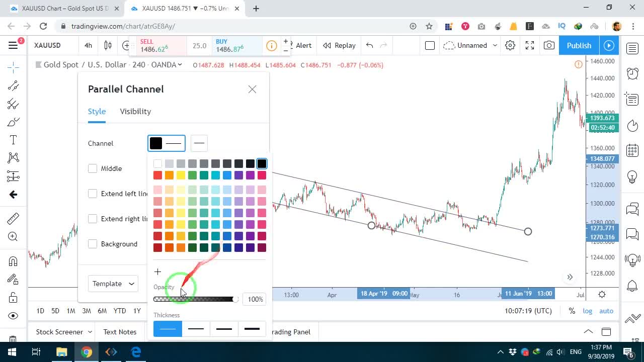Open the Template dropdown
The image size is (644, 362).
[113, 284]
